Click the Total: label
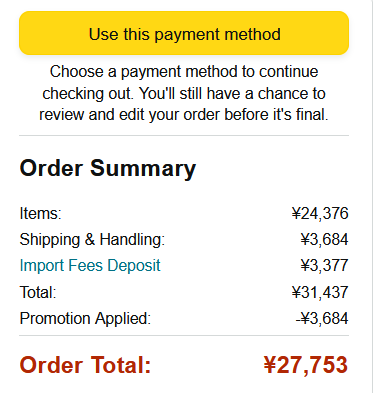The image size is (373, 393). pyautogui.click(x=38, y=292)
